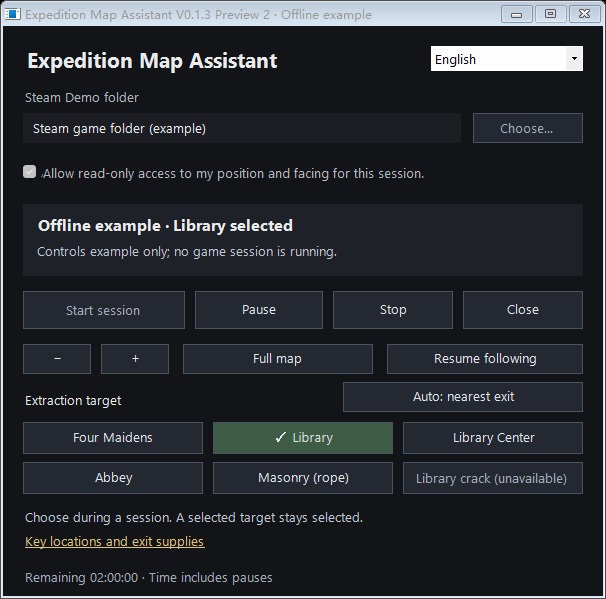Open Key locations and exit supplies link

[x=115, y=542]
